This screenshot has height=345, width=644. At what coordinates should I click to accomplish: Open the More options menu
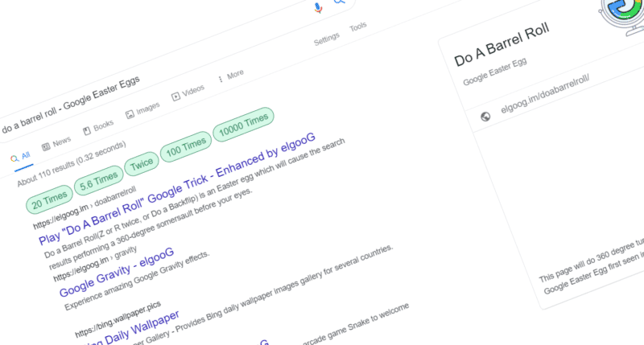tap(231, 76)
